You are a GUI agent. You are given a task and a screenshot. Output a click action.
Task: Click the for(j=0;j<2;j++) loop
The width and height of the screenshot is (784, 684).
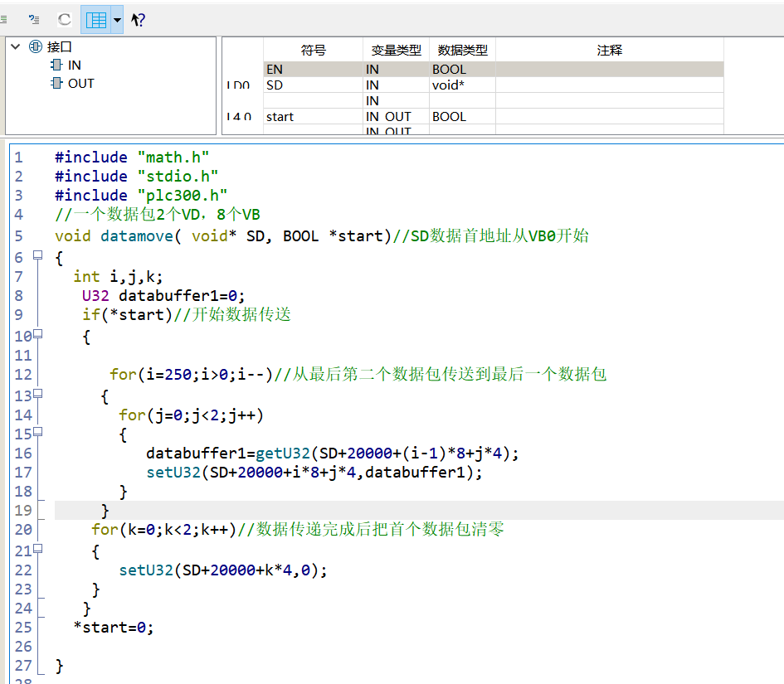click(191, 415)
